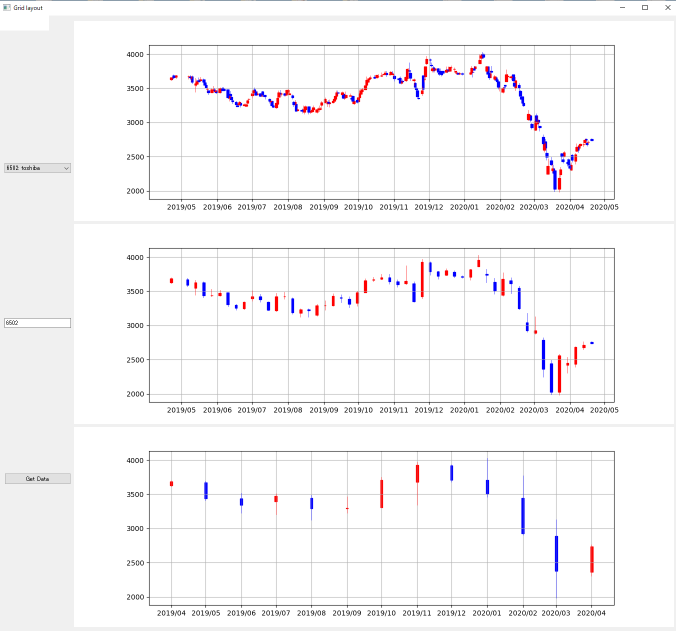The width and height of the screenshot is (676, 631).
Task: Open the '6502: toshiba' stock dropdown
Action: [x=38, y=168]
